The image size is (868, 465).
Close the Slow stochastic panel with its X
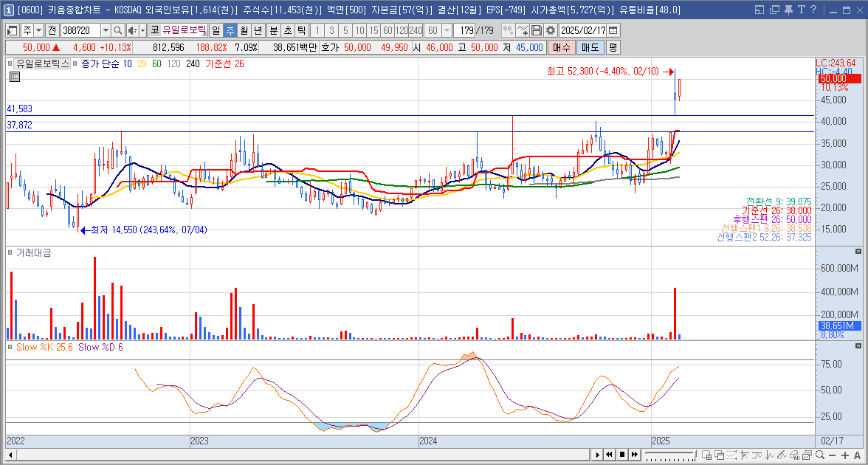(858, 346)
